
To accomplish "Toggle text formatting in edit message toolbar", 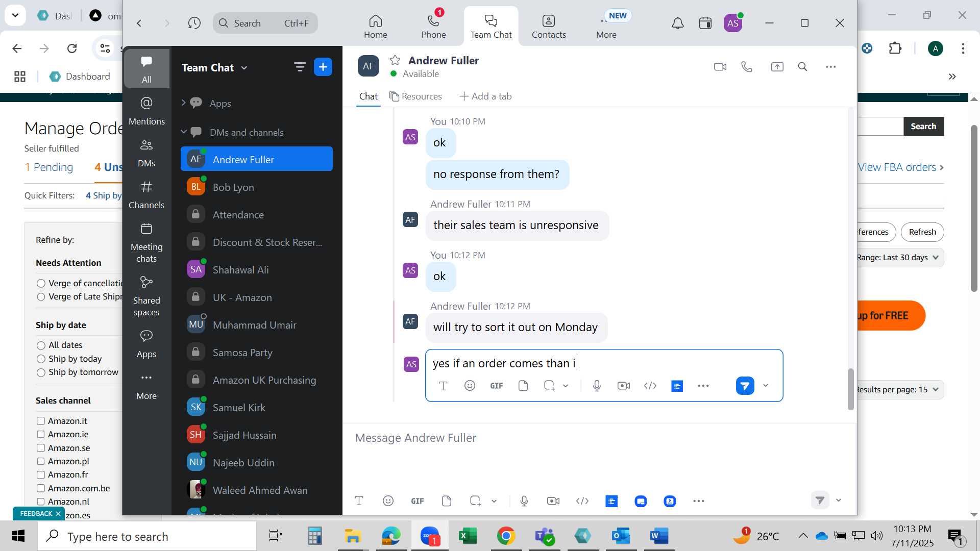I will [x=443, y=386].
